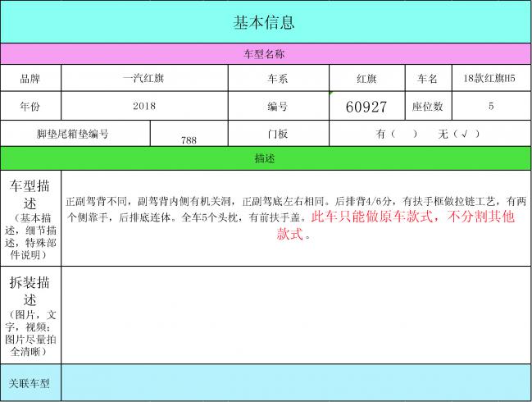Click the 门板 label cell
Image resolution: width=532 pixels, height=402 pixels.
(279, 134)
